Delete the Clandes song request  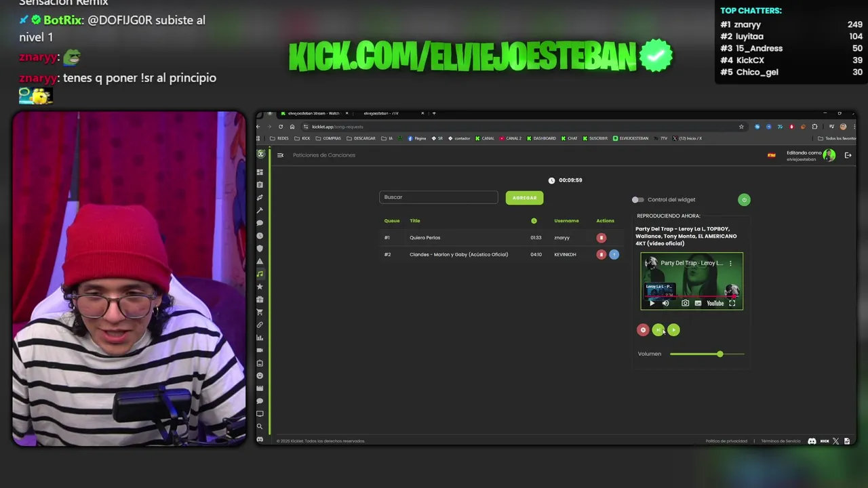[601, 254]
